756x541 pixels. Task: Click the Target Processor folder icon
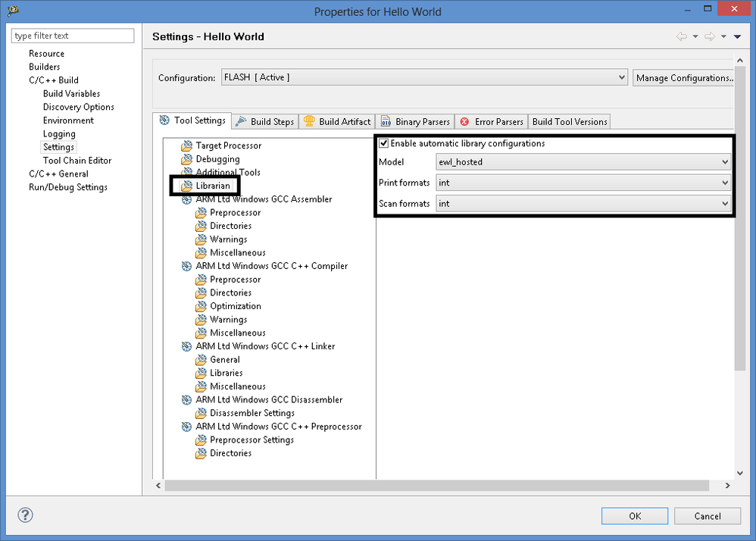[186, 145]
